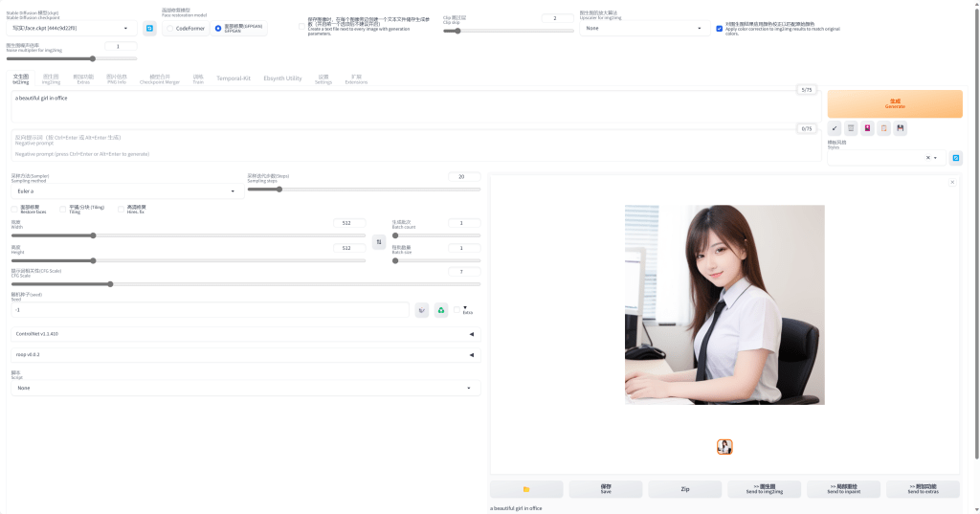Click the green recycle icon to reuse seed
The width and height of the screenshot is (980, 514).
point(441,309)
